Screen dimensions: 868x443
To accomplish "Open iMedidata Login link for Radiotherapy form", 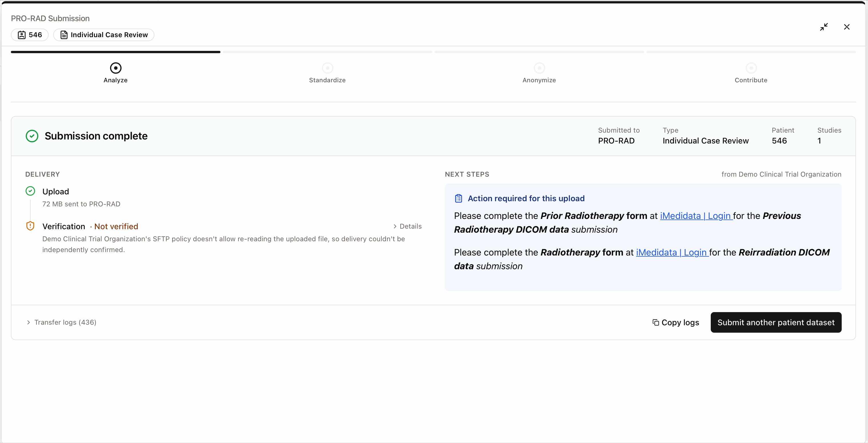I will point(672,253).
